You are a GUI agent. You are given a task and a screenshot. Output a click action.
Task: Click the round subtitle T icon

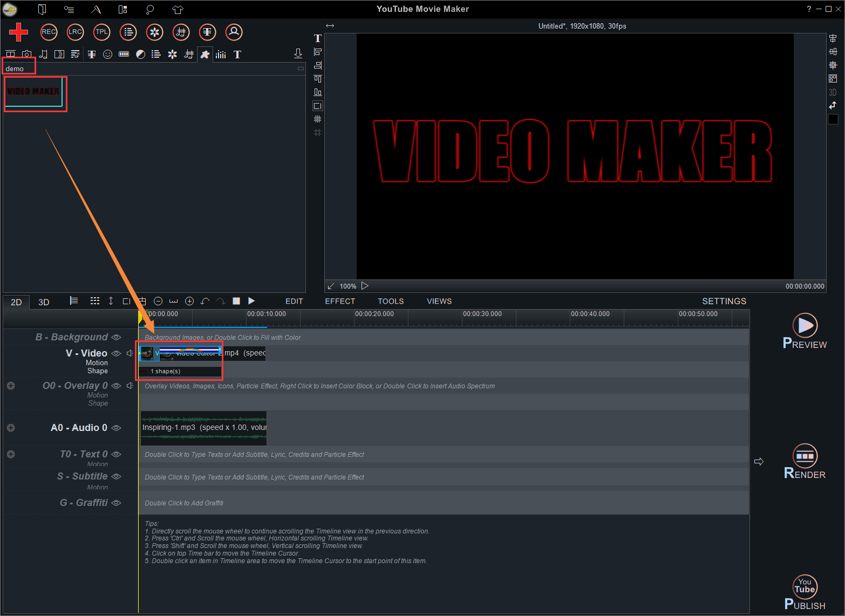(x=207, y=32)
